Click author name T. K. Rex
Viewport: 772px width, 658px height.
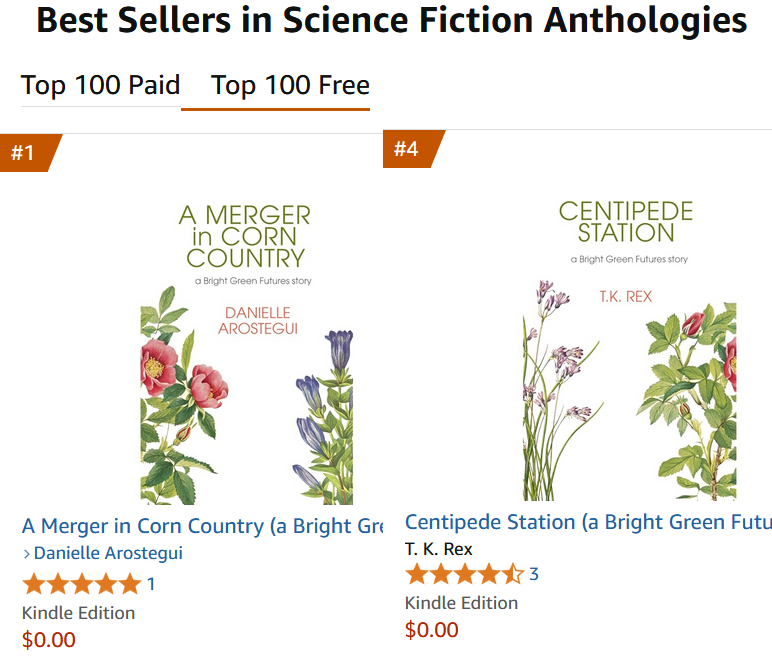pos(439,549)
